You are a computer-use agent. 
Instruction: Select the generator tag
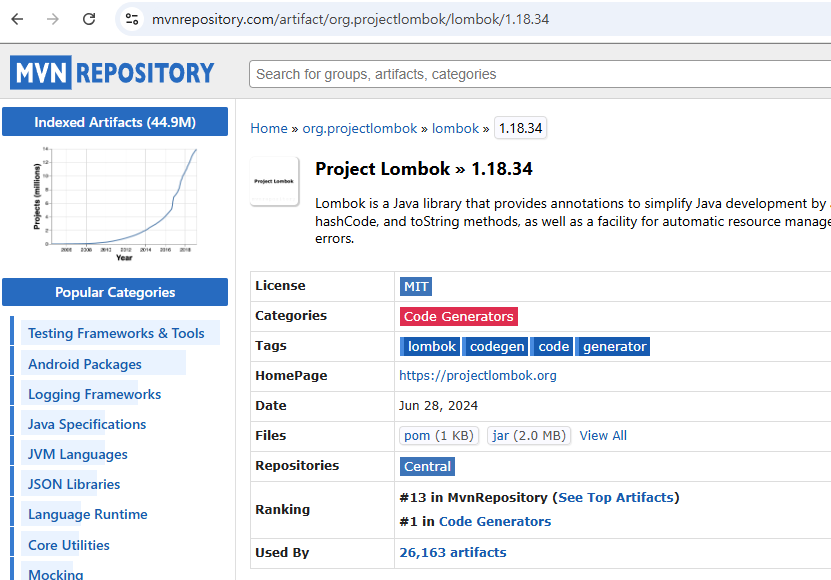(x=613, y=347)
